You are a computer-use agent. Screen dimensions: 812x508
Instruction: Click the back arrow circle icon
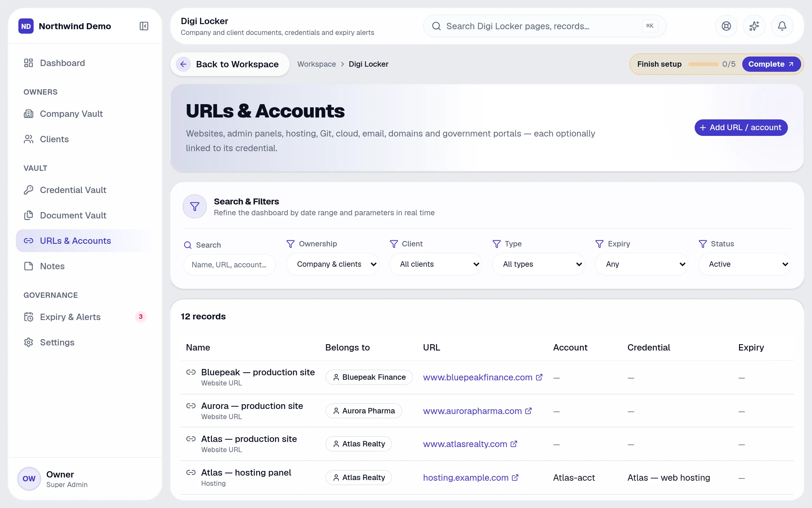183,64
